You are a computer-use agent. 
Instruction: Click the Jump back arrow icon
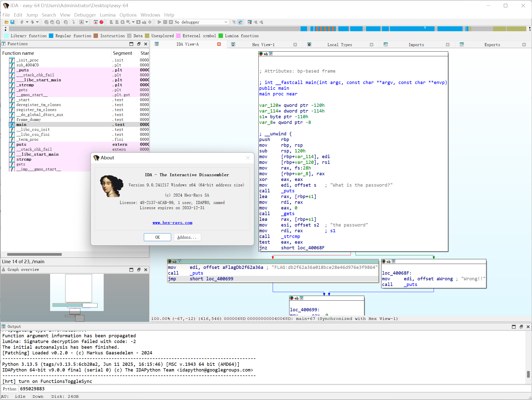pos(22,22)
